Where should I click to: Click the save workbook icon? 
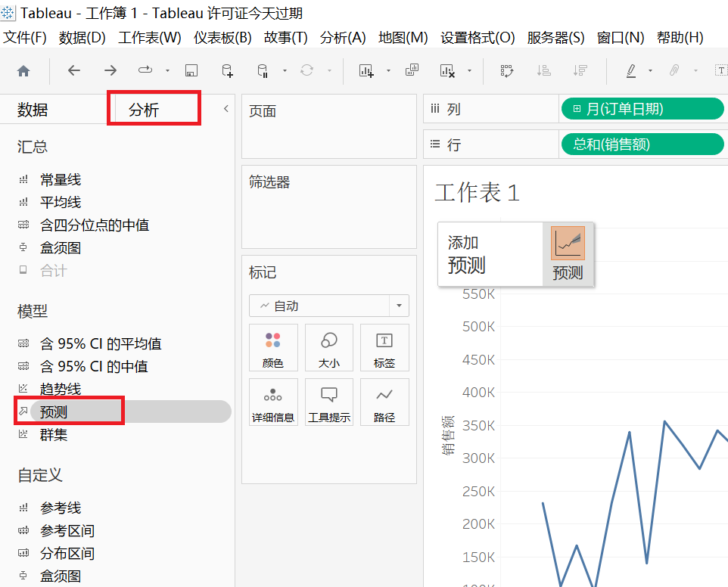coord(191,70)
